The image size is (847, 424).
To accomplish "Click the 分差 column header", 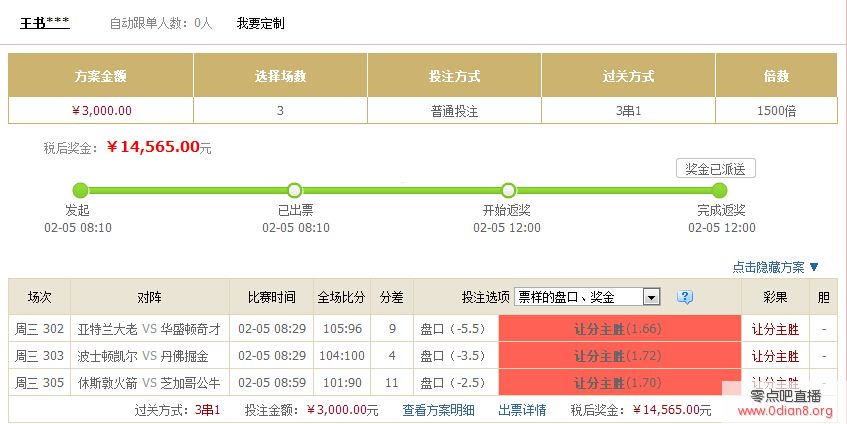I will click(392, 297).
